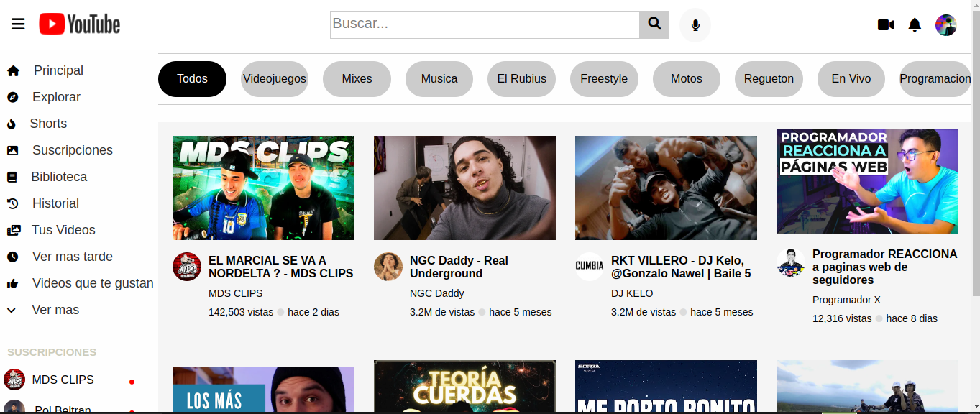Click MDS CLIPS avatar in subscriptions list
Image resolution: width=980 pixels, height=414 pixels.
click(14, 379)
